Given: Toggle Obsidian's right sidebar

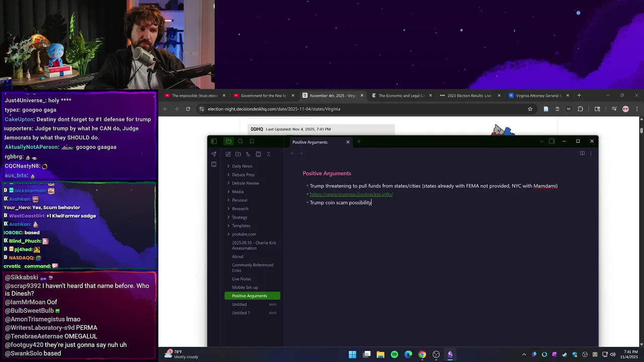Looking at the screenshot, I should click(552, 142).
